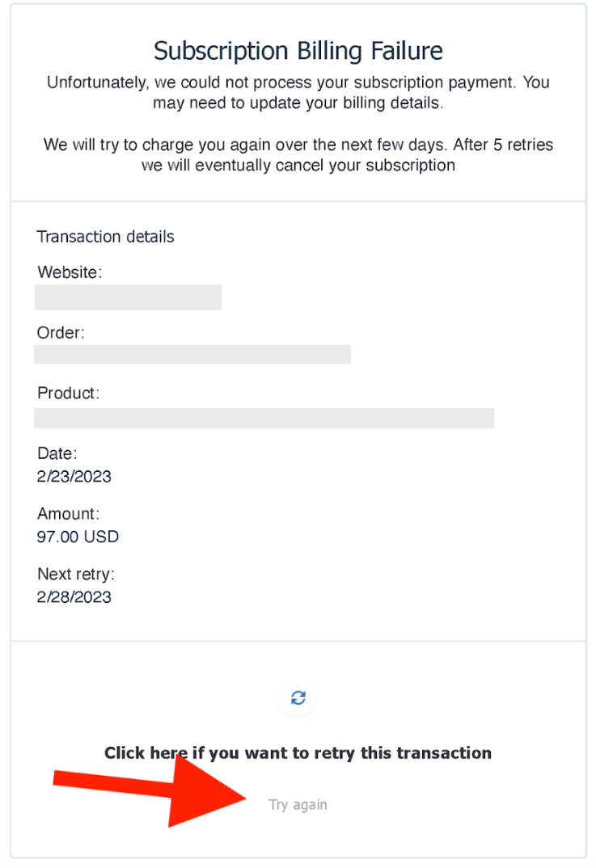Click the redacted Website value box
The image size is (596, 868).
[x=128, y=297]
